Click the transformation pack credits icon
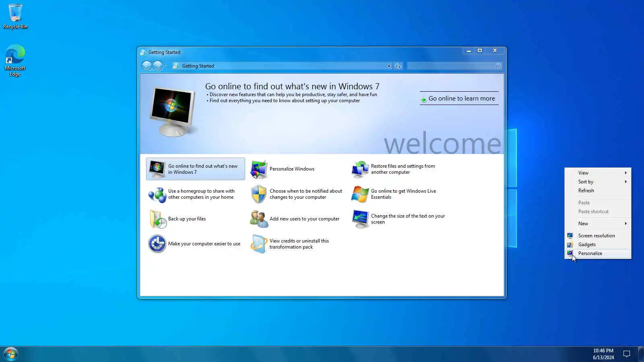644x362 pixels. pos(258,244)
